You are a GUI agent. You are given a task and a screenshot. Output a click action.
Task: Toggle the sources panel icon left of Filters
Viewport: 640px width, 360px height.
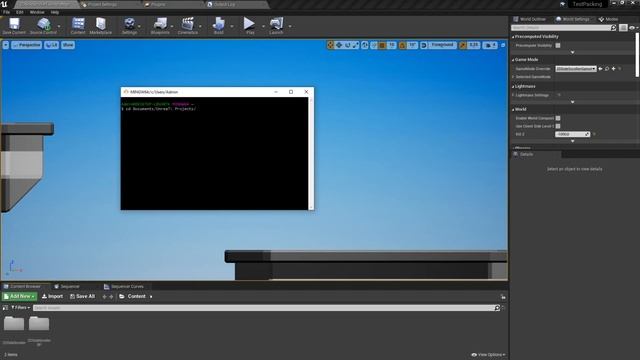point(5,308)
